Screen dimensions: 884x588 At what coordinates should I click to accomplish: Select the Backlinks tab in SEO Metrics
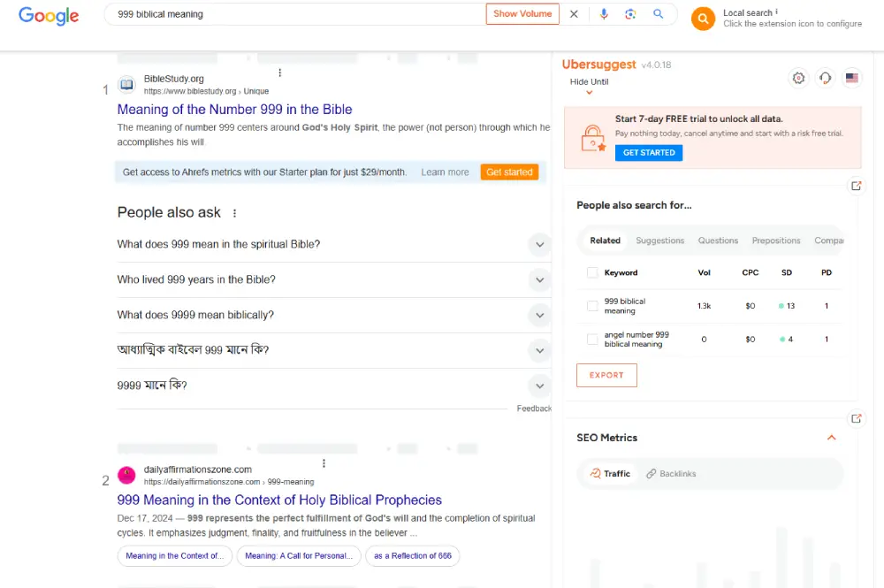pos(671,474)
